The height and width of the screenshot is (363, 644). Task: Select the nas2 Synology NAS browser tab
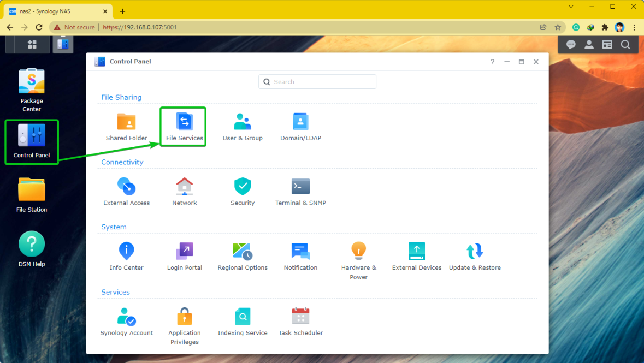point(57,11)
